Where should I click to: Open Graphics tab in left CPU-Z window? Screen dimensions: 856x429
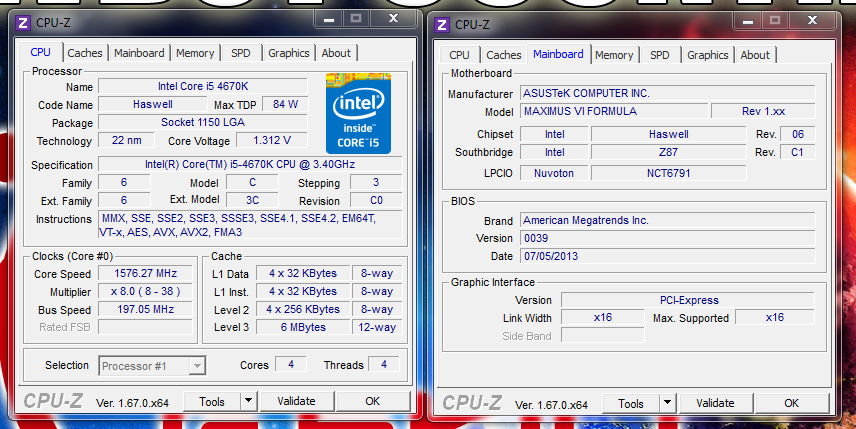(289, 53)
